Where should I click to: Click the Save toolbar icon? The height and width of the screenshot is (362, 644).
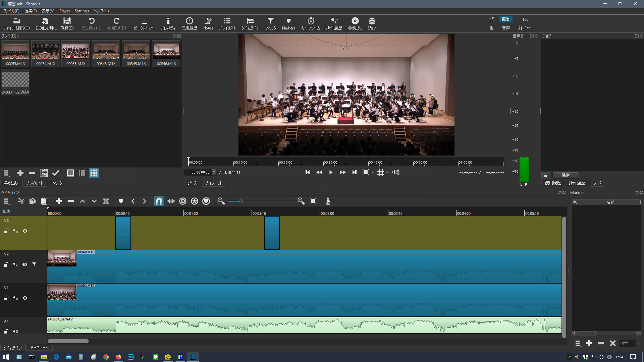[67, 23]
